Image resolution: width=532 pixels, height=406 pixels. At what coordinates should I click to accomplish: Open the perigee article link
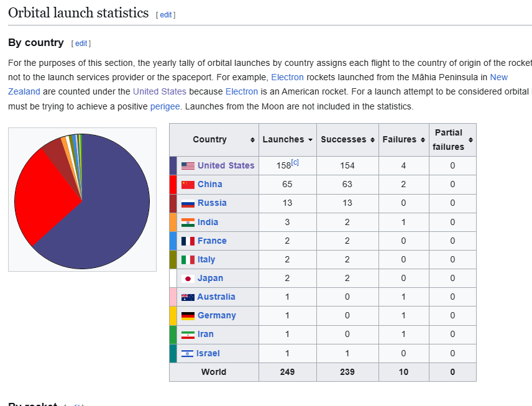point(165,106)
